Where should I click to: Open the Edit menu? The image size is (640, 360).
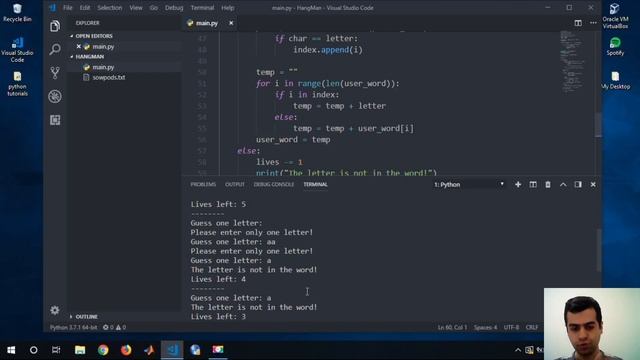(84, 8)
